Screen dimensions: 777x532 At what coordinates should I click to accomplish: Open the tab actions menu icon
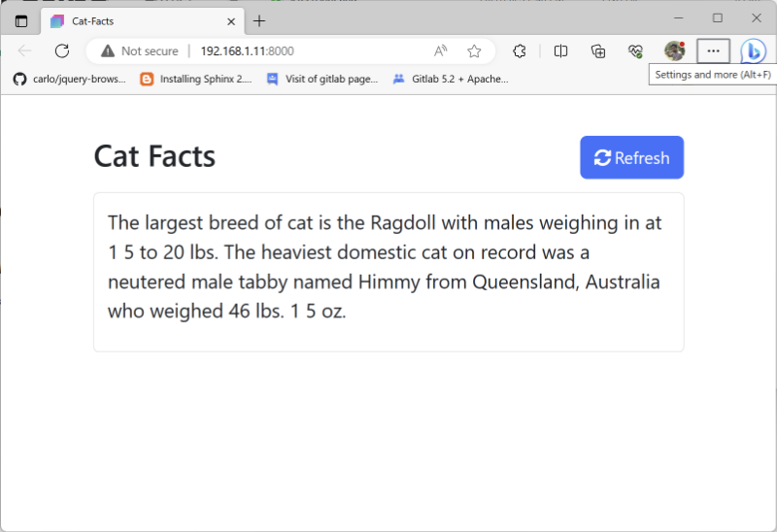pyautogui.click(x=21, y=21)
